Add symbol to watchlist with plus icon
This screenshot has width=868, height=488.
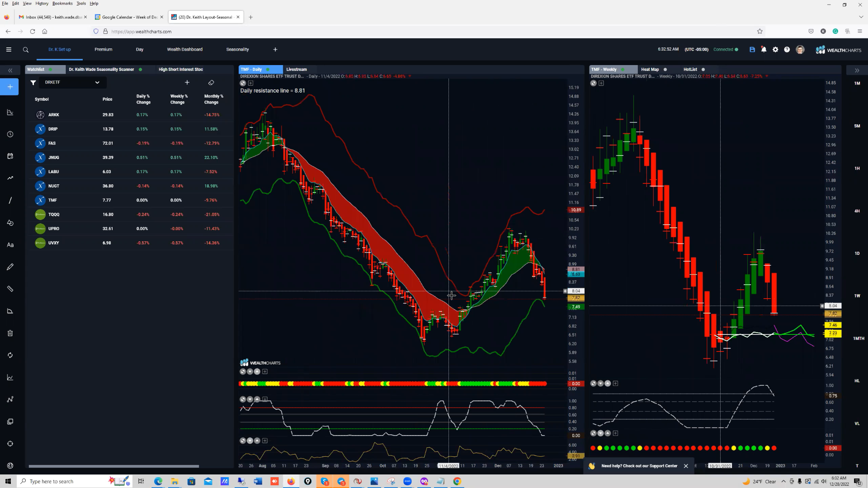click(187, 83)
